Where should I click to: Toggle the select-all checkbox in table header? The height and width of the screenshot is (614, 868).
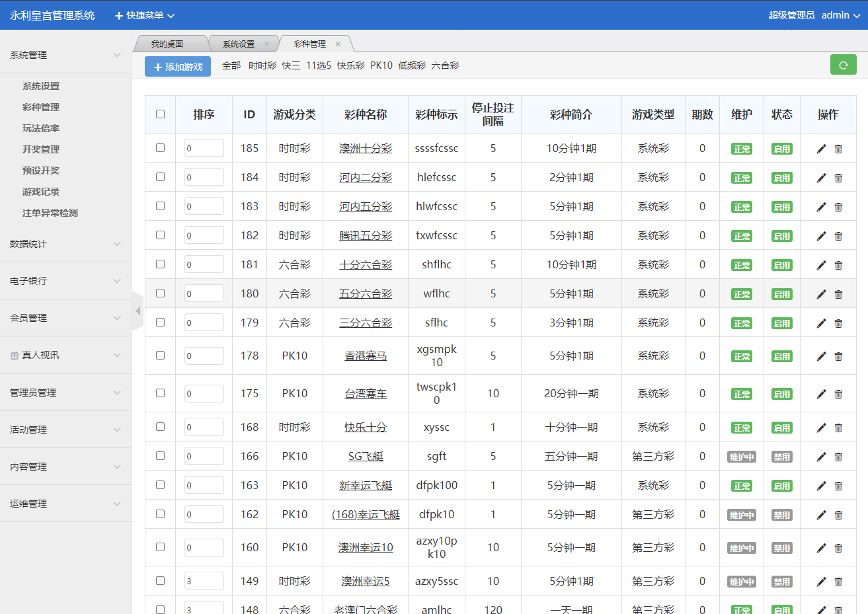pos(160,114)
